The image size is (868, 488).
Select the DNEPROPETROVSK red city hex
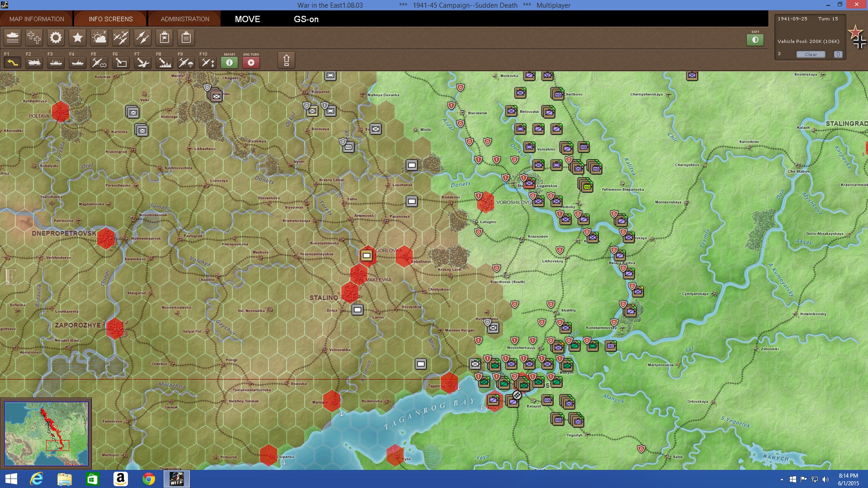106,238
